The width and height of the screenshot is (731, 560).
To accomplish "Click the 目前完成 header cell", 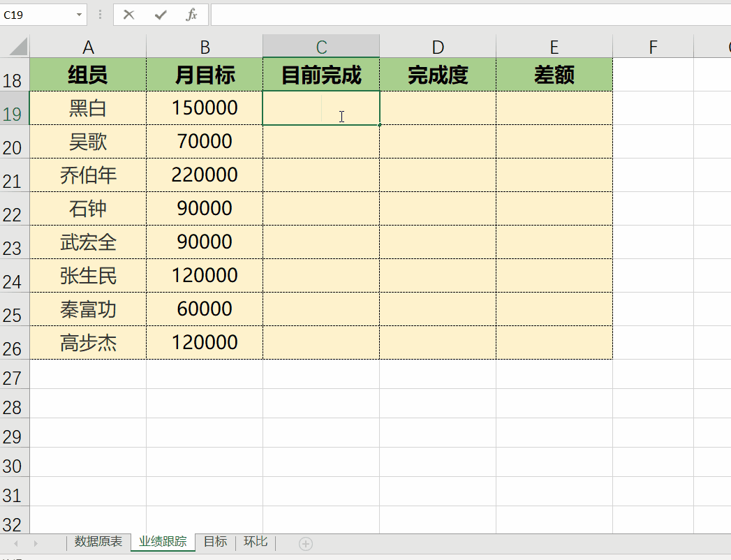I will click(321, 75).
